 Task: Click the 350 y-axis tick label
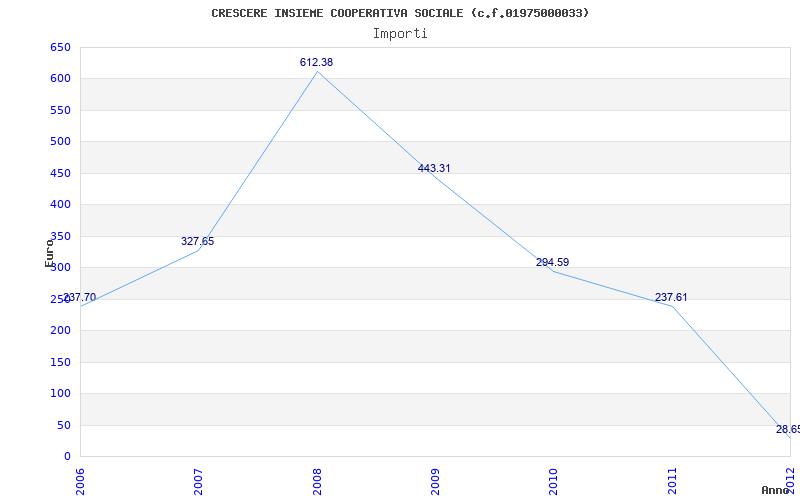tap(60, 236)
